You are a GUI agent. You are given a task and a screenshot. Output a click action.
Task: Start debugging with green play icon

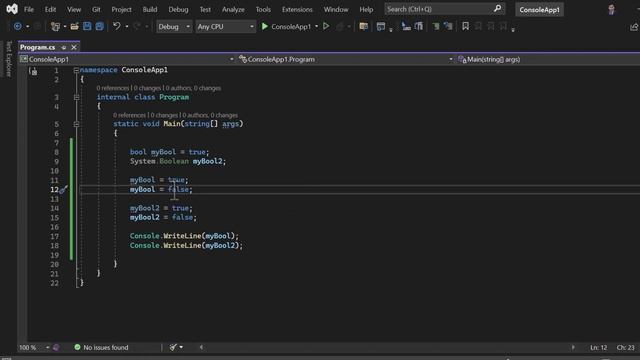(x=264, y=27)
